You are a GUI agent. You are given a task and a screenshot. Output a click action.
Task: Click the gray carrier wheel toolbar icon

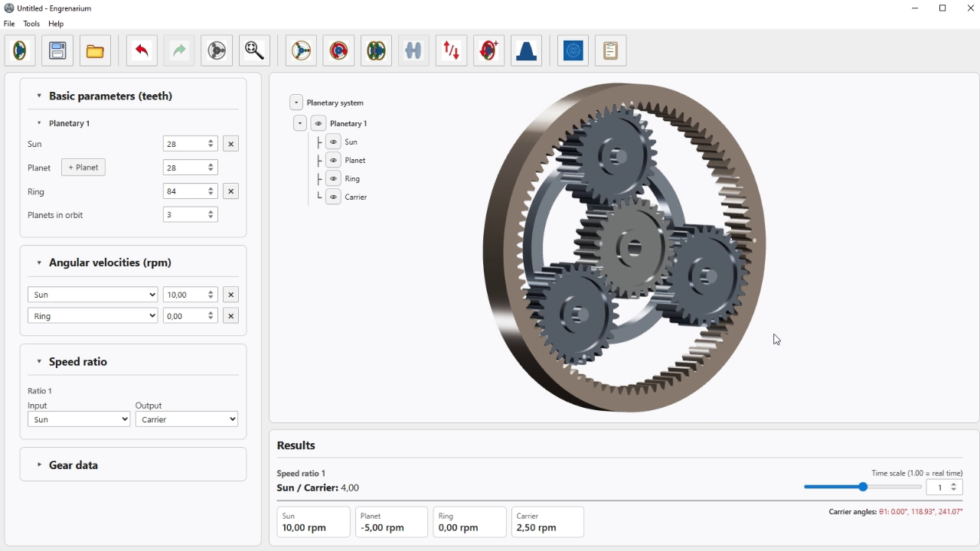[x=217, y=51]
